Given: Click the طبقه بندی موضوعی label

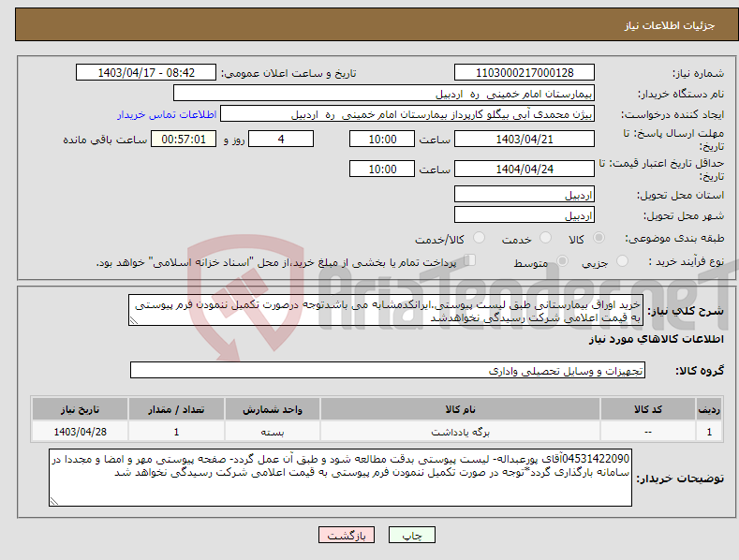Looking at the screenshot, I should (x=674, y=239).
